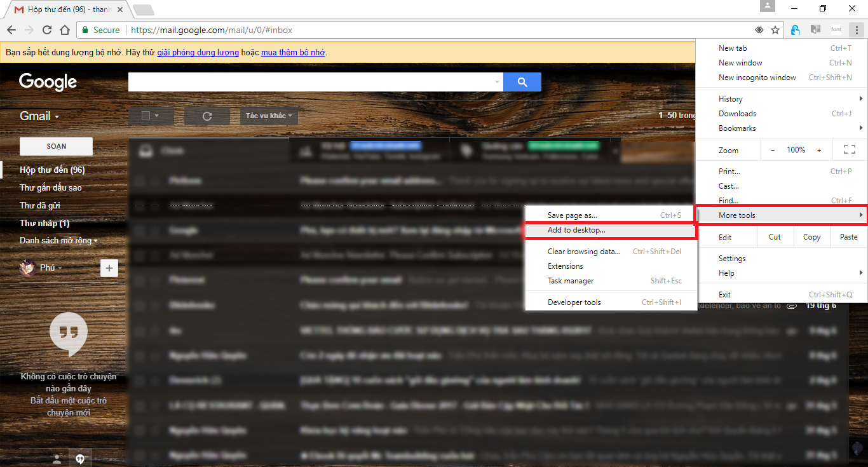Increase zoom with the plus button

point(819,150)
